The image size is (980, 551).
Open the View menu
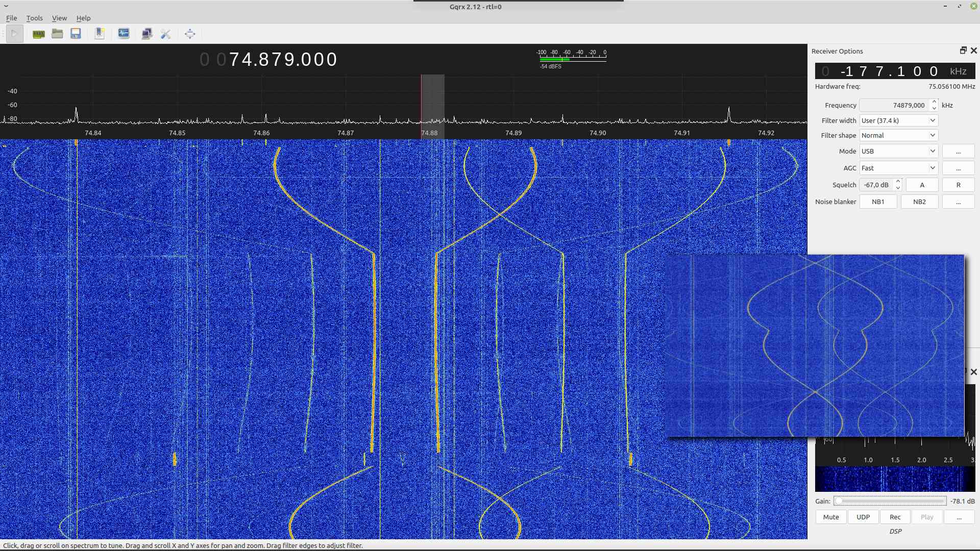[x=59, y=18]
